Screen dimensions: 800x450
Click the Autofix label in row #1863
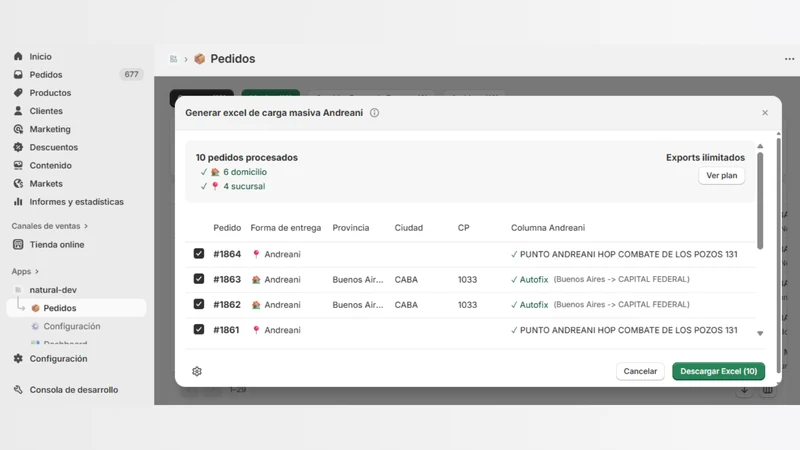click(534, 280)
